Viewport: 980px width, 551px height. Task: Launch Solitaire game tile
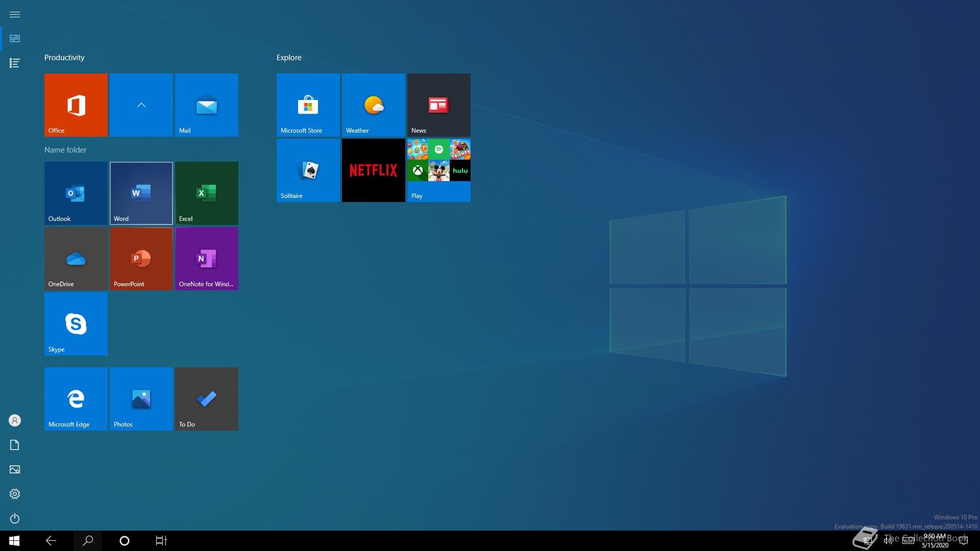point(308,170)
